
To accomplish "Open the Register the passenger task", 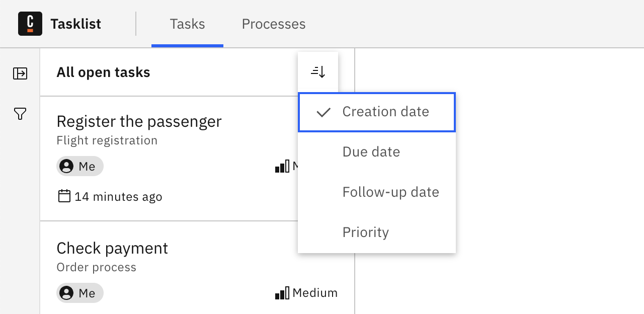I will point(139,121).
